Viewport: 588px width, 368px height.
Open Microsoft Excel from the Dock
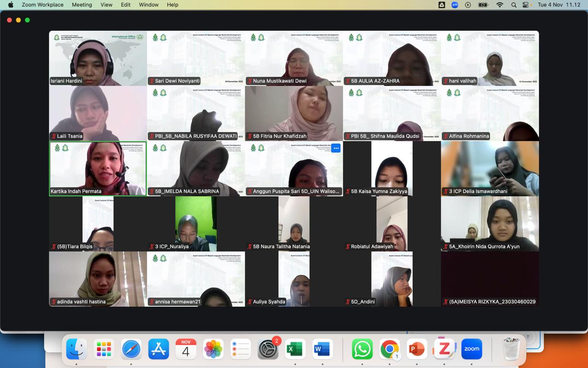point(294,349)
